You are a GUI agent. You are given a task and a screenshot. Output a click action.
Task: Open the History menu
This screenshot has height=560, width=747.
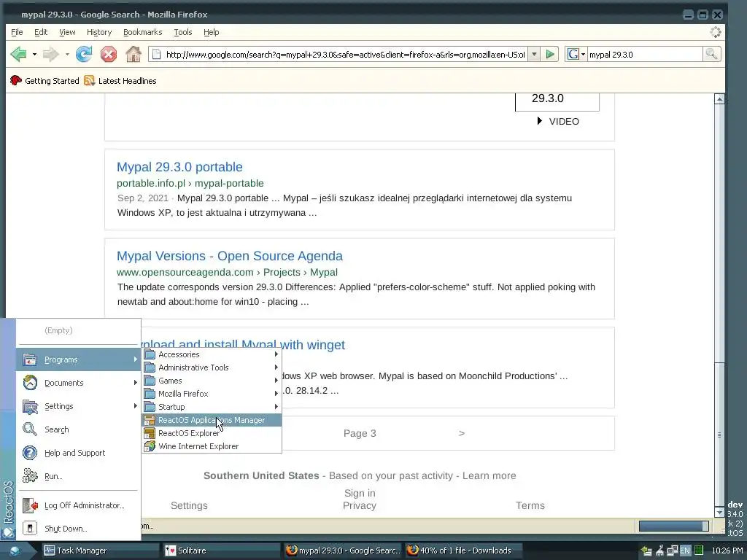[x=99, y=32]
